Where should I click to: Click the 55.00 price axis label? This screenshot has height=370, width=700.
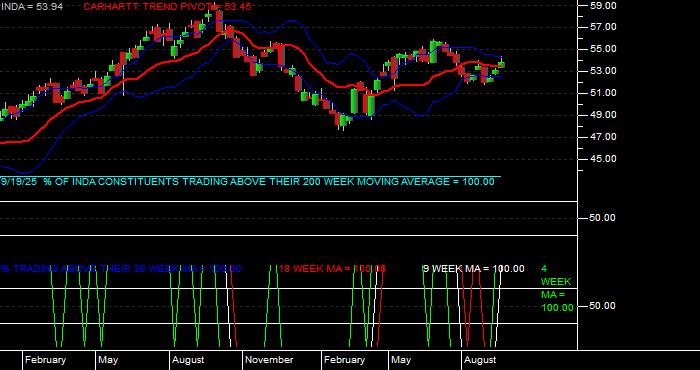[x=603, y=49]
